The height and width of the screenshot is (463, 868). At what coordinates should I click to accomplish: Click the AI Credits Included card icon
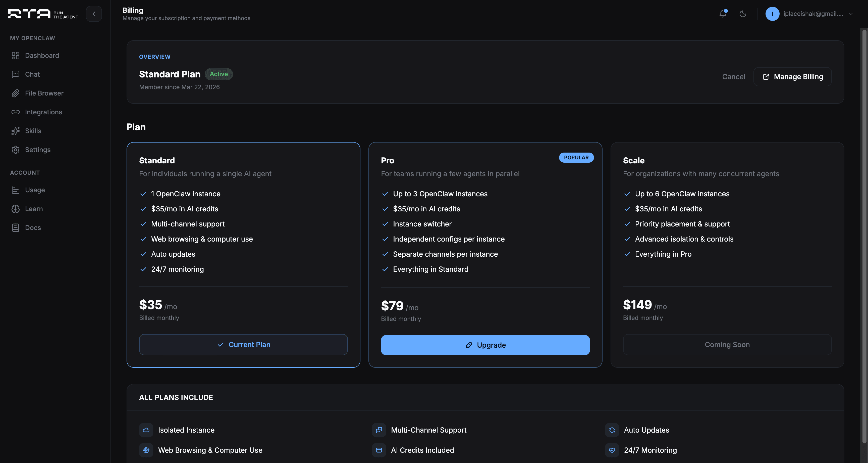pos(379,450)
